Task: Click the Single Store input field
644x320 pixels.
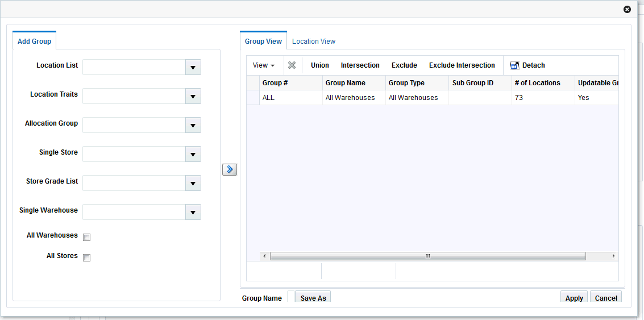Action: point(134,154)
